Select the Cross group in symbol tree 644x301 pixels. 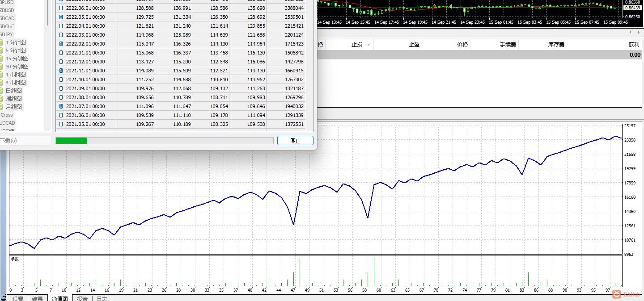[x=7, y=115]
